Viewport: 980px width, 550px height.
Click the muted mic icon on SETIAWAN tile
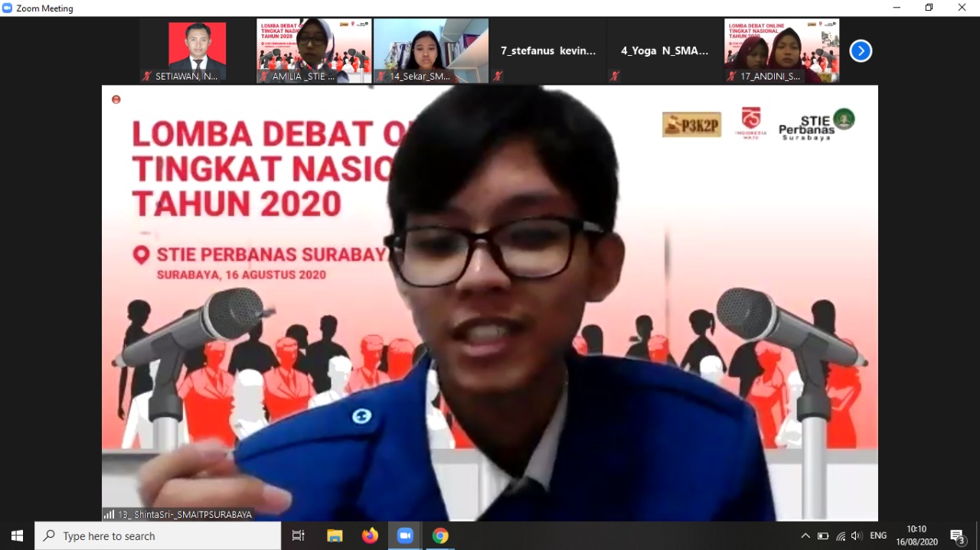point(147,76)
